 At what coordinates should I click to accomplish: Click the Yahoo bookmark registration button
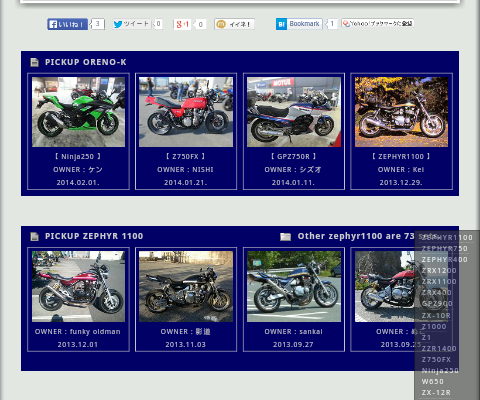tap(378, 23)
